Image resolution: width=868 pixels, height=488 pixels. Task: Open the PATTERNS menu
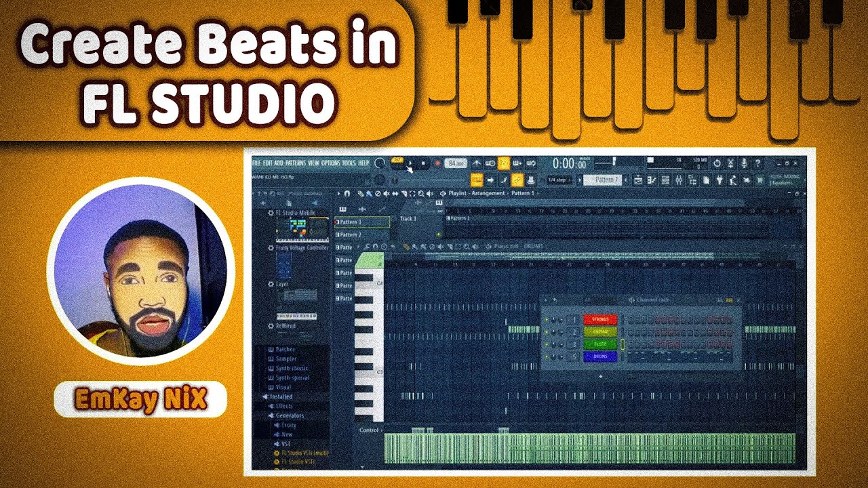tap(296, 163)
